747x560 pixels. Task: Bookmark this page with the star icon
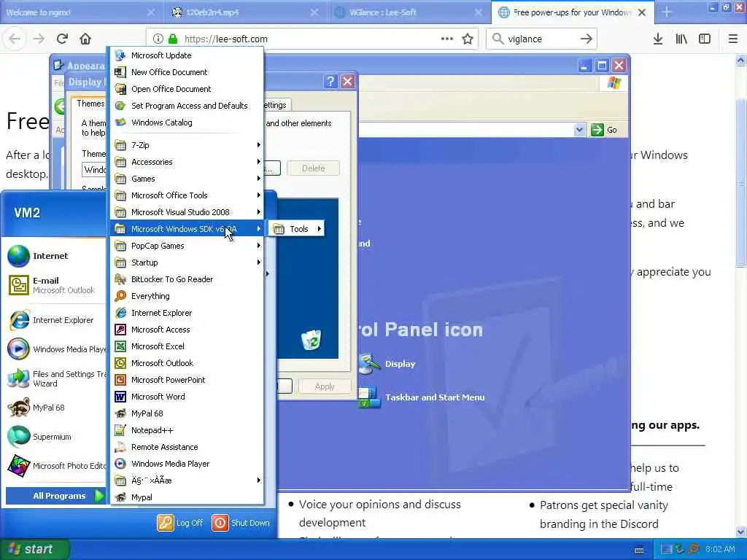pos(468,39)
